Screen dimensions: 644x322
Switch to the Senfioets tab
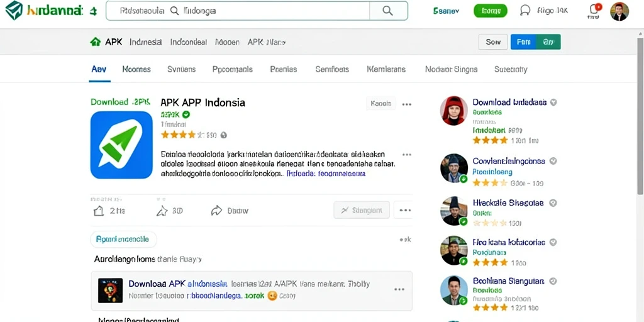[332, 69]
